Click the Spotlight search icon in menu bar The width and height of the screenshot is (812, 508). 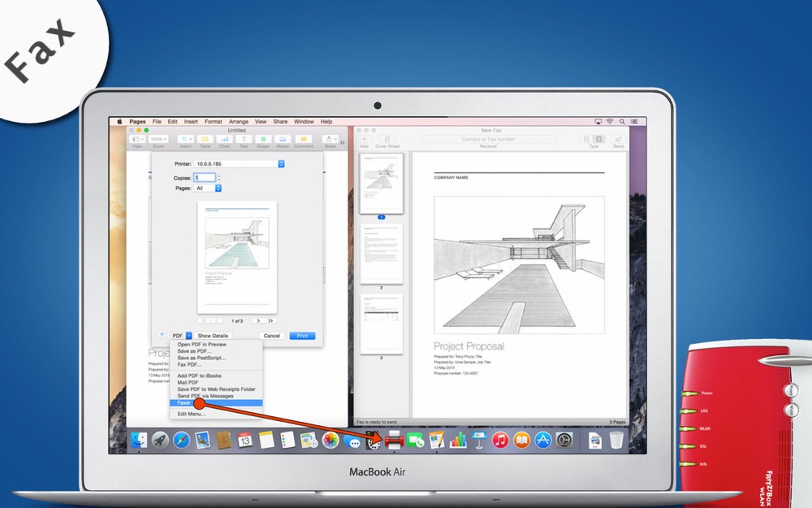tap(622, 121)
